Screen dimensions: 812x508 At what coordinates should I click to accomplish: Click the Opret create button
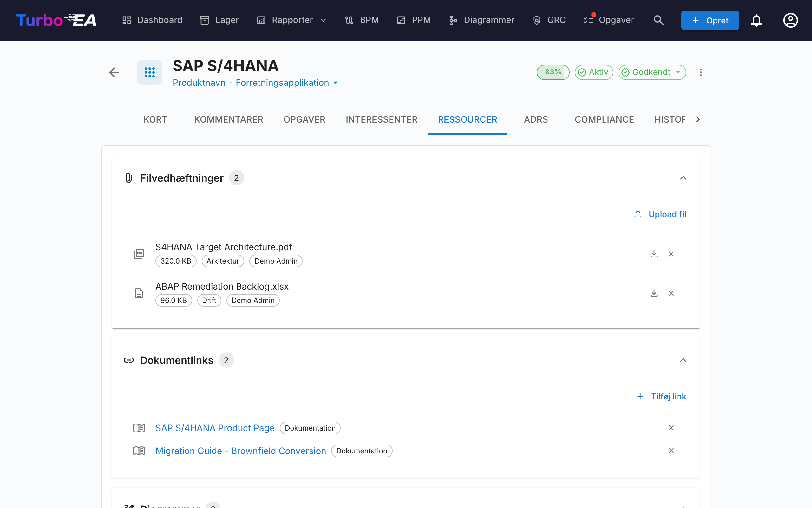[x=710, y=20]
